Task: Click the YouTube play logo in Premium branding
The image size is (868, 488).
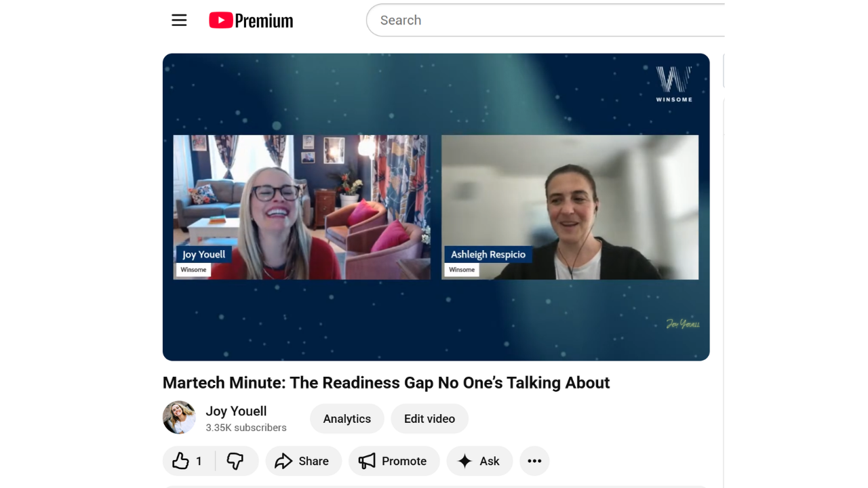Action: [221, 20]
